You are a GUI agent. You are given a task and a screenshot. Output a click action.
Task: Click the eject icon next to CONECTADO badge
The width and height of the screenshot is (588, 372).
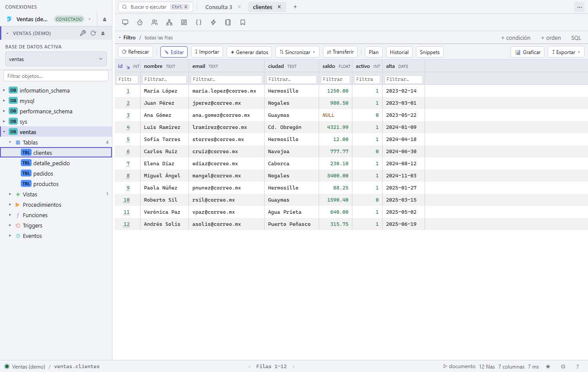tap(105, 19)
